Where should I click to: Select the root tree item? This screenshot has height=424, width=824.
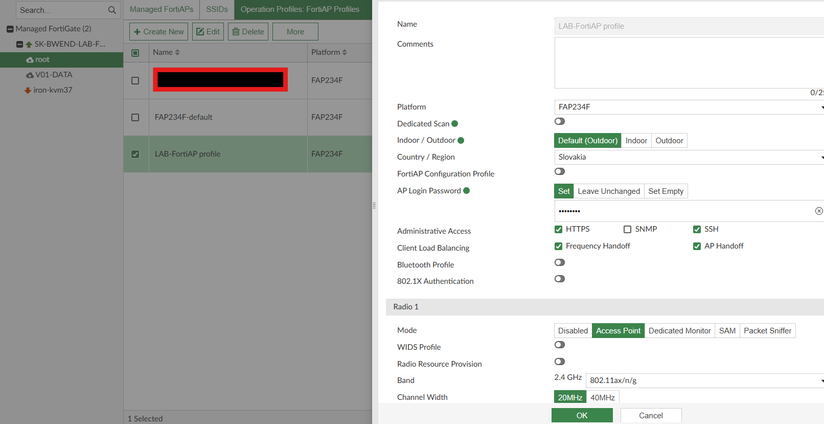[x=61, y=60]
